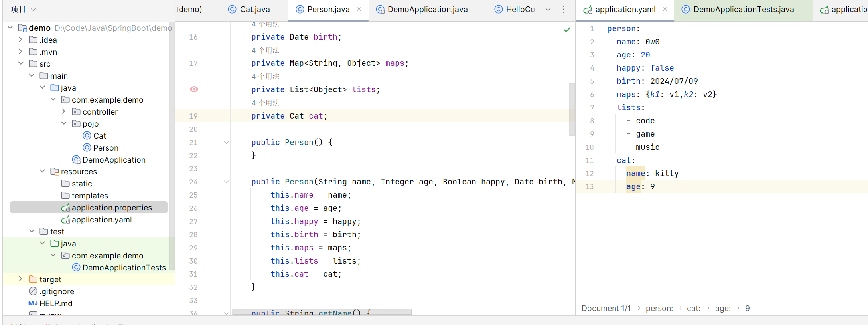Click the Person.java editor horizontal scrollbar

point(322,312)
